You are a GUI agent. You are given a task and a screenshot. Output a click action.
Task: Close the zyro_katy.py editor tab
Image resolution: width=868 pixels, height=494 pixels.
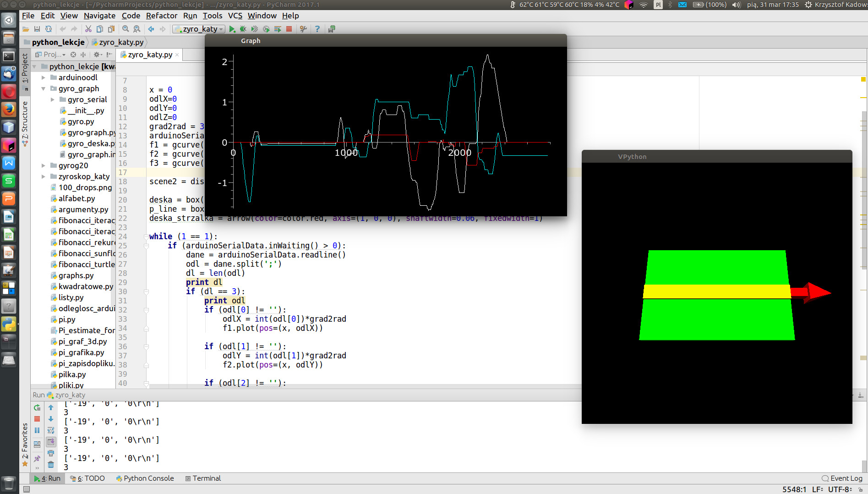click(177, 55)
